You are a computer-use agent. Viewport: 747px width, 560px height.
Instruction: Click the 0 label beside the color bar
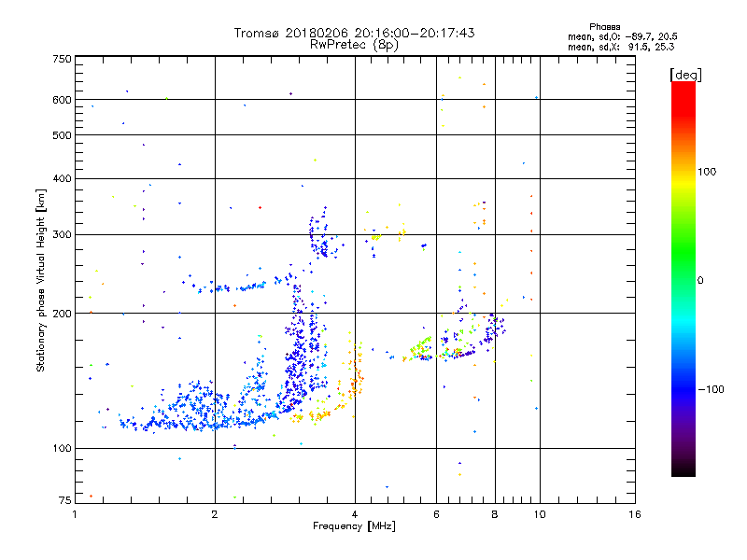click(x=699, y=280)
